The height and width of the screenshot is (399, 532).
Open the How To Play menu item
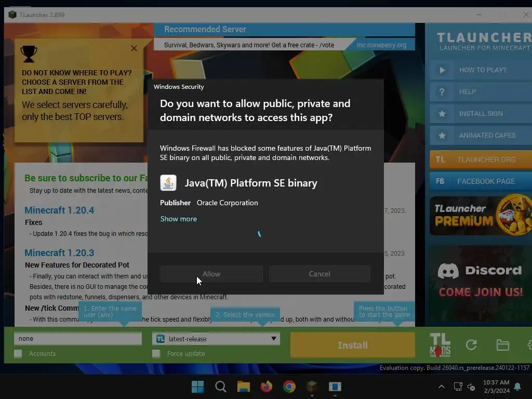tap(481, 70)
